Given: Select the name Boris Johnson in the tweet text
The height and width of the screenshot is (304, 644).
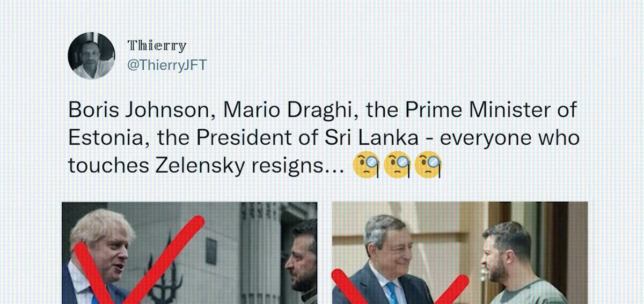Looking at the screenshot, I should (x=142, y=110).
